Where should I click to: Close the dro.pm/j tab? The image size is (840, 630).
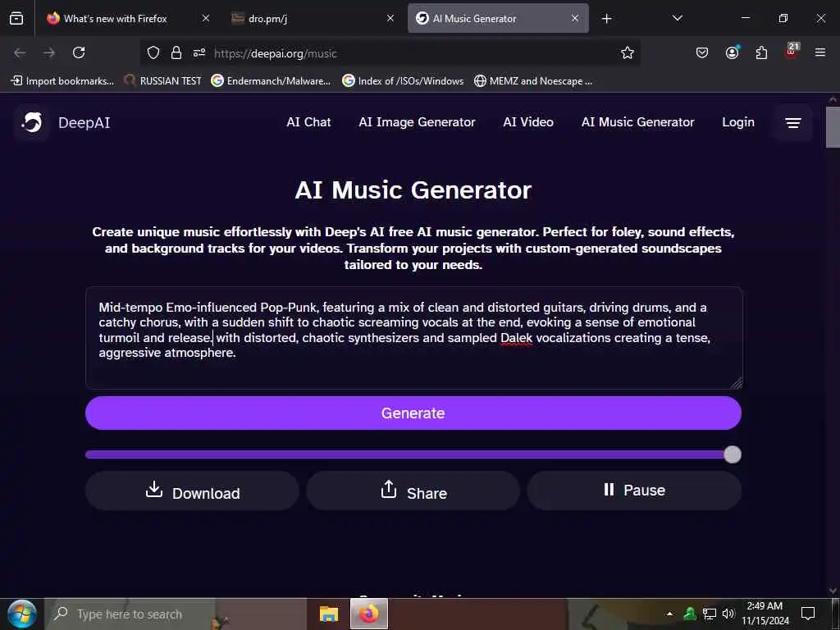pyautogui.click(x=390, y=18)
